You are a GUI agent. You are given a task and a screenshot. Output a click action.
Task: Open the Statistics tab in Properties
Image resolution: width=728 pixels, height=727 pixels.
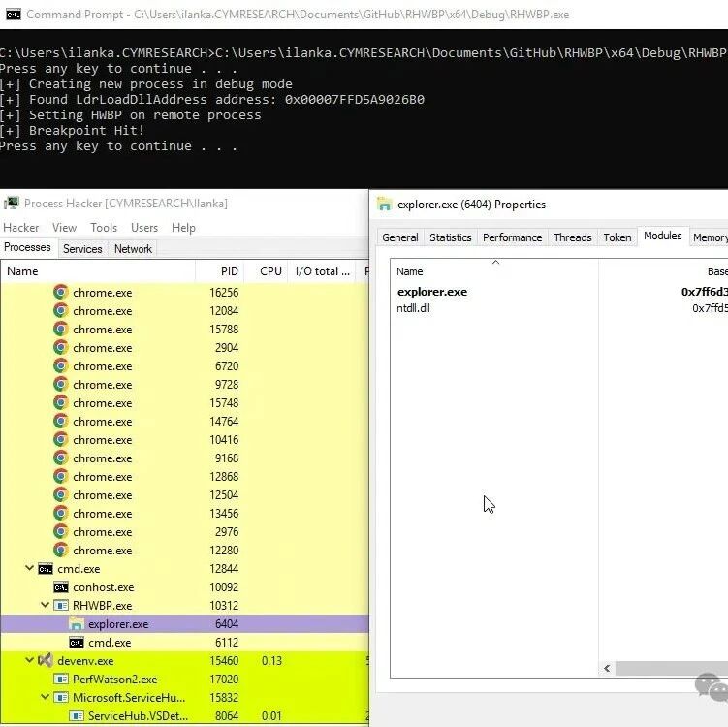point(451,237)
